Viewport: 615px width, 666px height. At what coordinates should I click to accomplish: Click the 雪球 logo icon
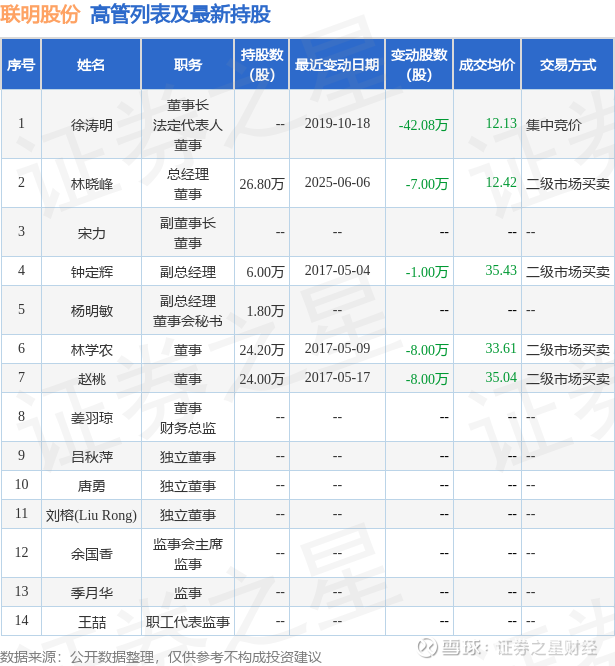tap(427, 648)
